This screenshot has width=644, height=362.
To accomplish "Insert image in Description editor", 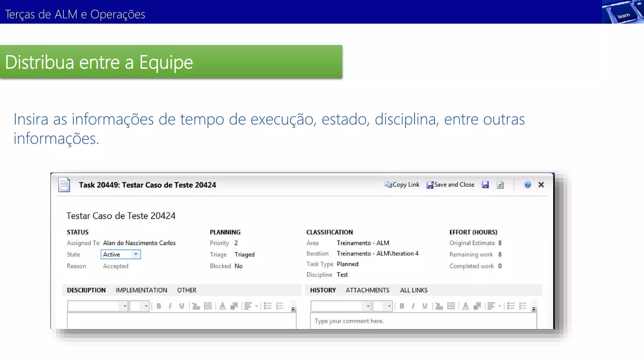I will pyautogui.click(x=208, y=306).
